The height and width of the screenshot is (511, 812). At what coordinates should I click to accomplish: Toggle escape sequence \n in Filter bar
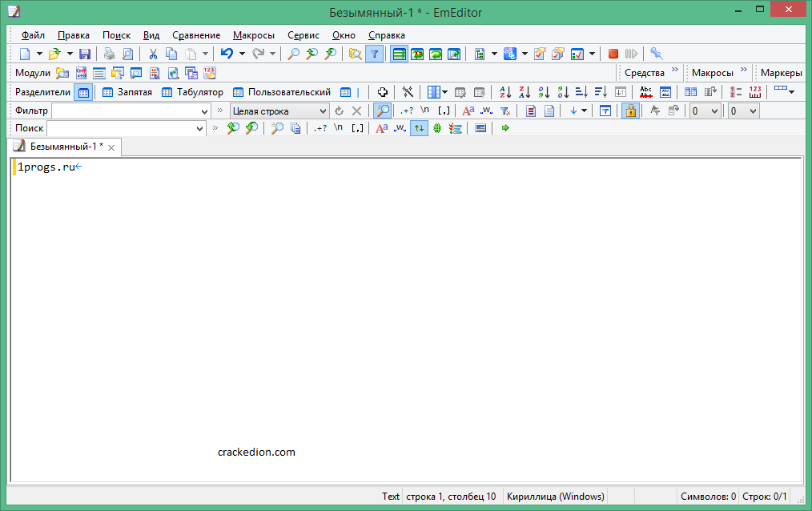click(x=424, y=111)
